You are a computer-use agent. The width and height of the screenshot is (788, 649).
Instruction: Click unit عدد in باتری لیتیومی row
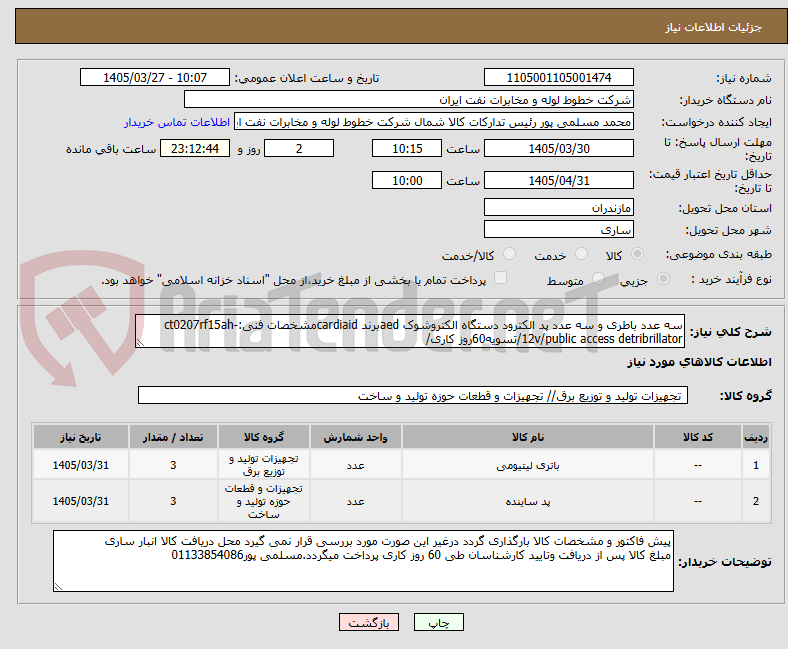356,465
